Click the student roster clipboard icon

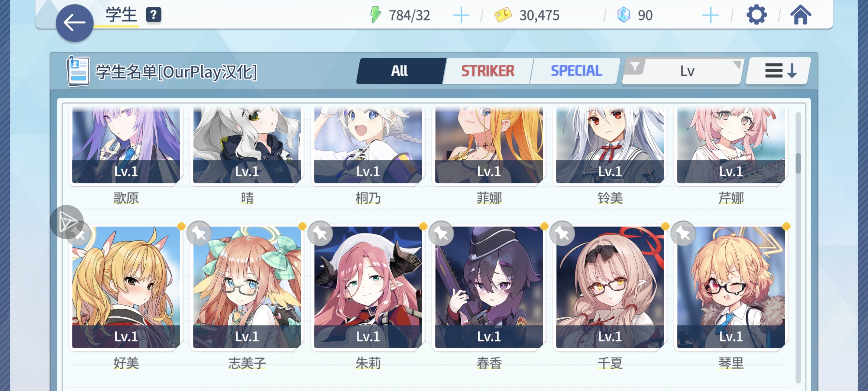78,71
